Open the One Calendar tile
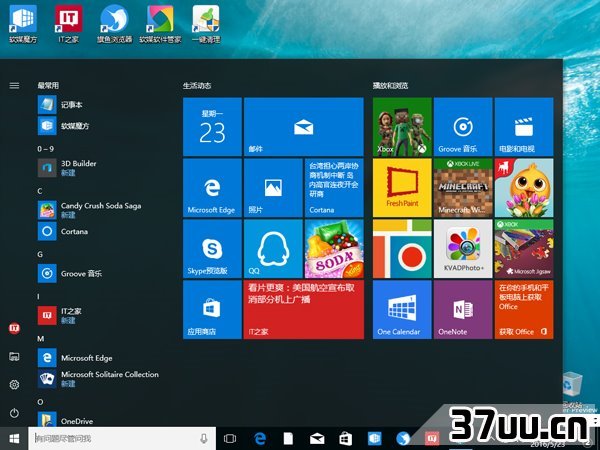Image resolution: width=600 pixels, height=450 pixels. click(402, 310)
